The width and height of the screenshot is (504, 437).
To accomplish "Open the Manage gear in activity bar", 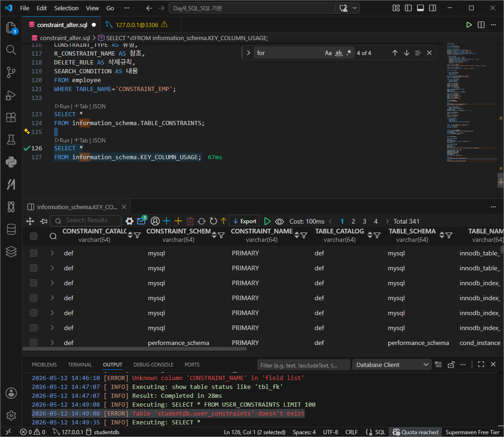I will tap(11, 415).
